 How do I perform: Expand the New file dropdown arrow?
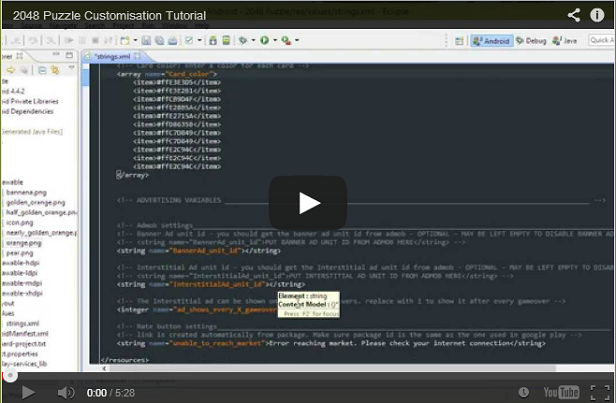pos(135,40)
